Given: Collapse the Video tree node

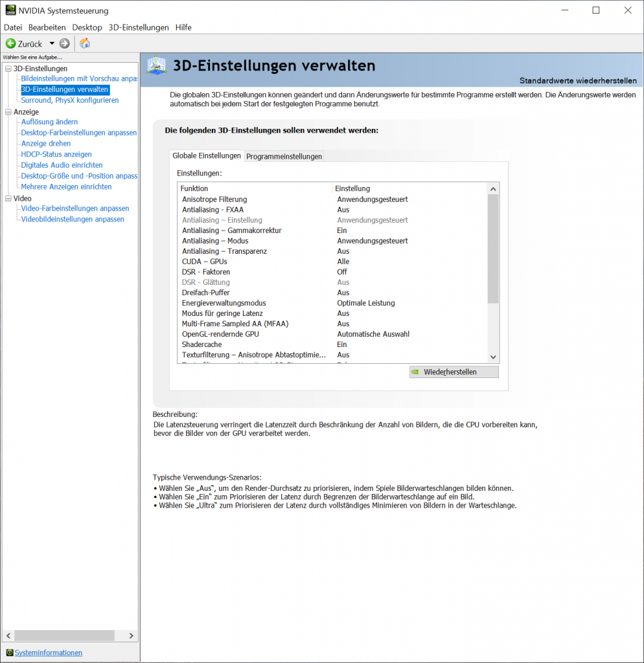Looking at the screenshot, I should [8, 198].
